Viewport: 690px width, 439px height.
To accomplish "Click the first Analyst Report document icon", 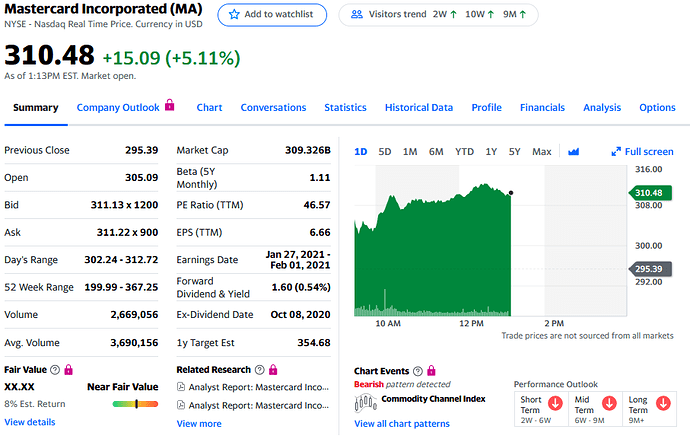I will [180, 387].
